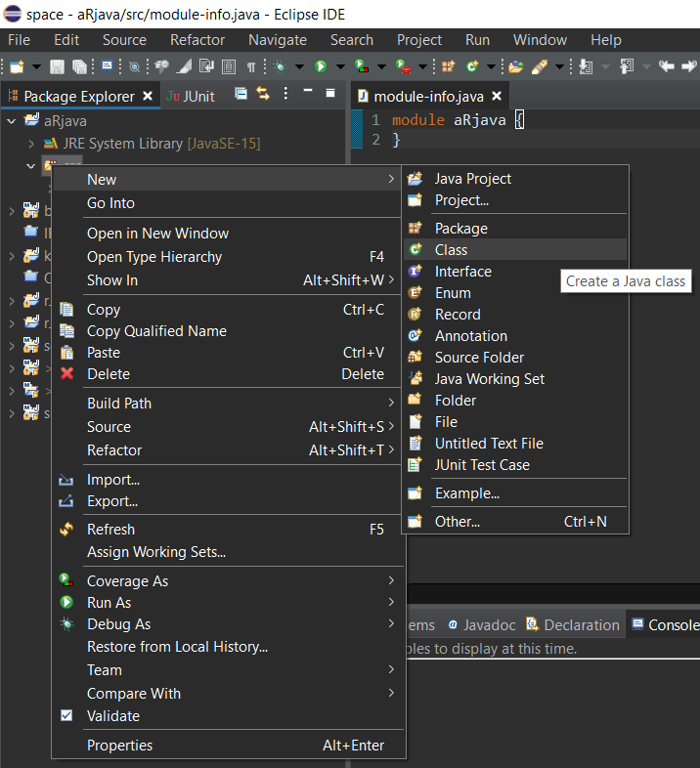Toggle the Validate checkbox menu item

229,716
